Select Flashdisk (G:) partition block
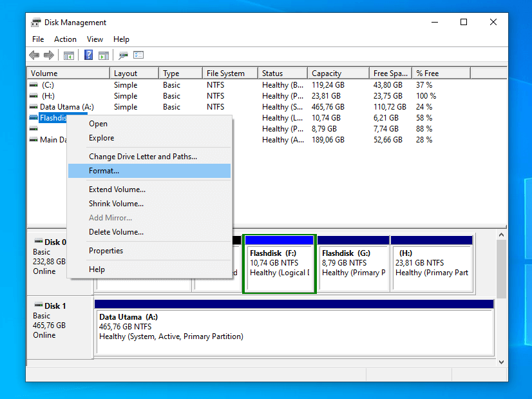532x399 pixels. pos(353,264)
